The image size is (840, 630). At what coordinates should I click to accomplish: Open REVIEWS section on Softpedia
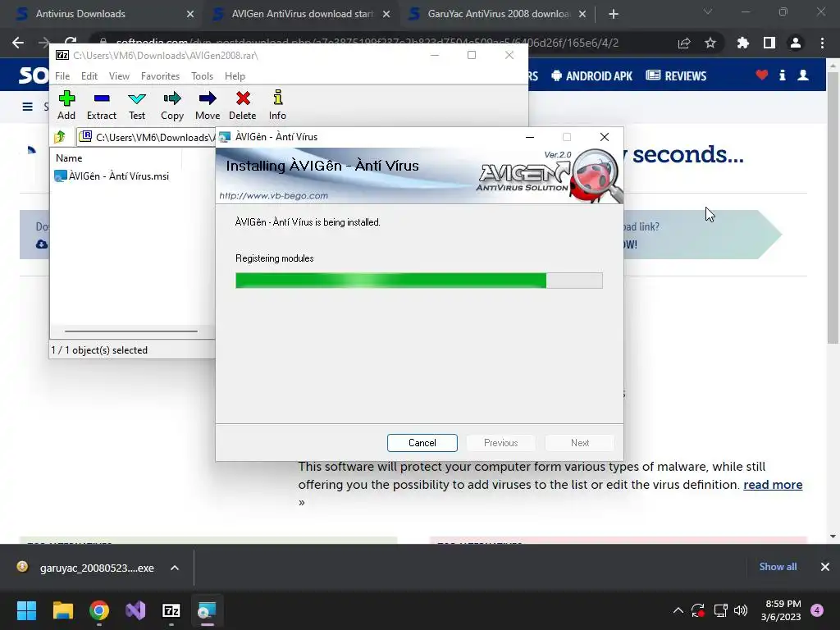coord(677,76)
